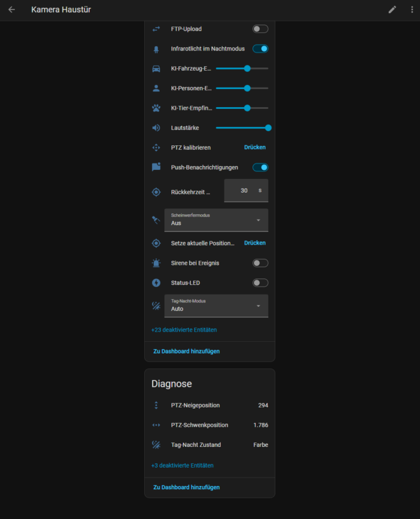The width and height of the screenshot is (420, 519).
Task: Click the PTZ kalibrieren label
Action: coord(191,148)
